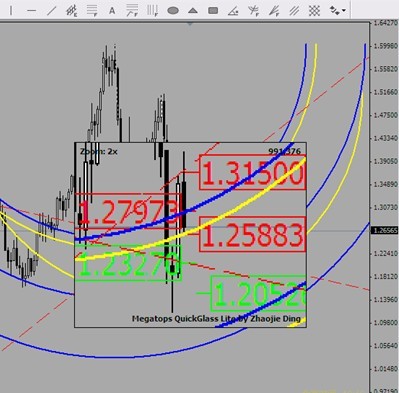Image resolution: width=399 pixels, height=393 pixels.
Task: Click the chart shift triangle marker at the chart top
Action: tap(190, 24)
